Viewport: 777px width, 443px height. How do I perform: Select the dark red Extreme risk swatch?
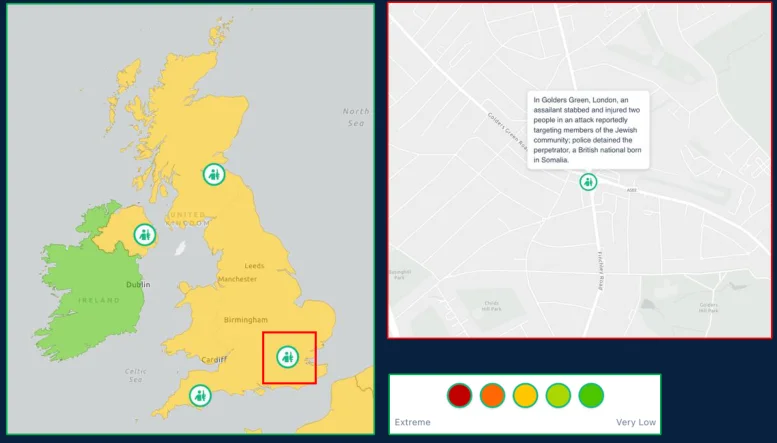point(459,395)
